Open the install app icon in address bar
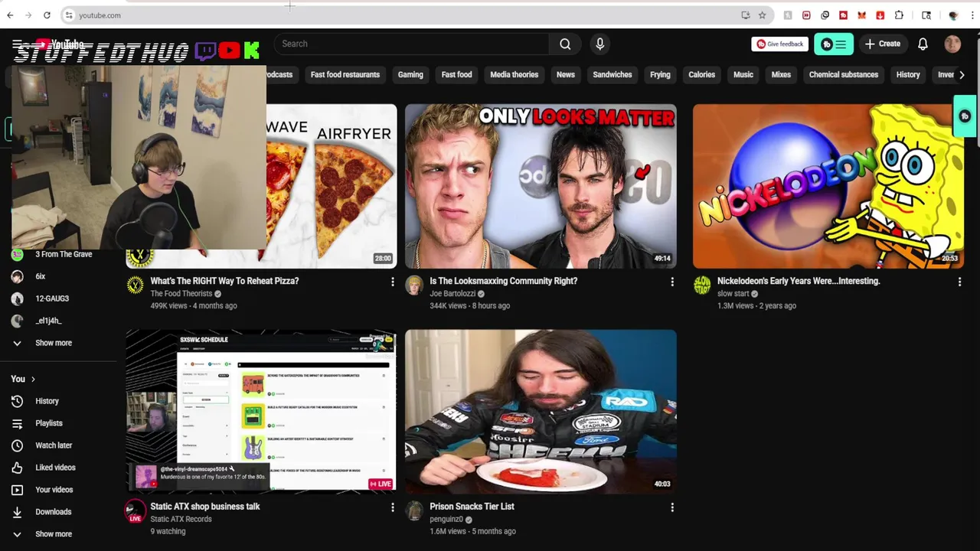This screenshot has width=980, height=551. click(745, 15)
